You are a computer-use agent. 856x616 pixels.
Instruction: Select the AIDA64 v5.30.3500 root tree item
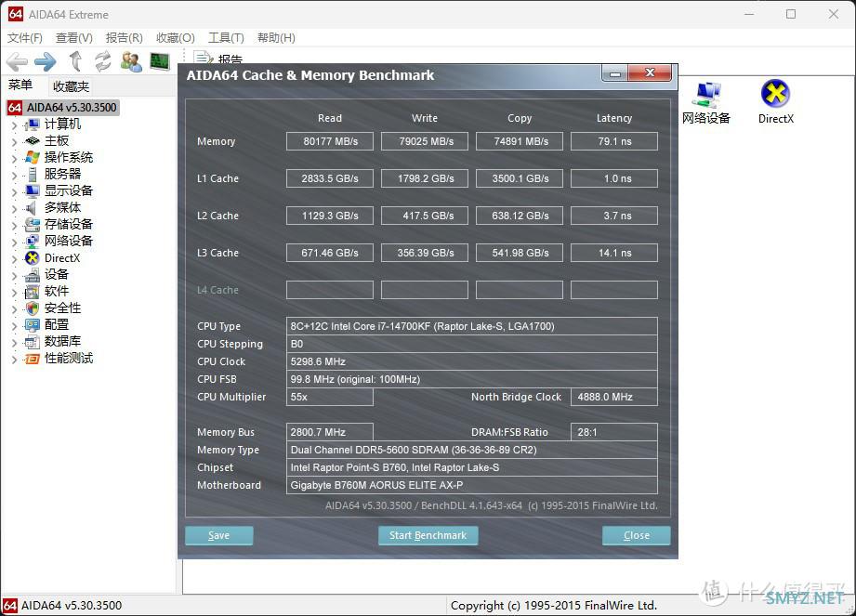(63, 108)
